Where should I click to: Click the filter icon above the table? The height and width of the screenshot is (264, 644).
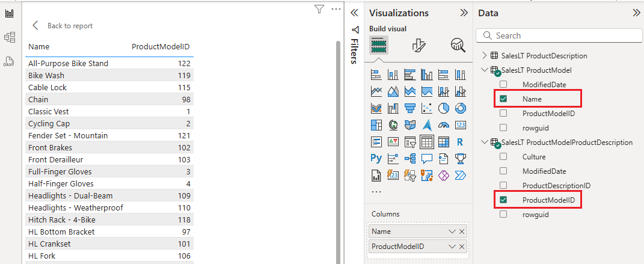click(319, 9)
